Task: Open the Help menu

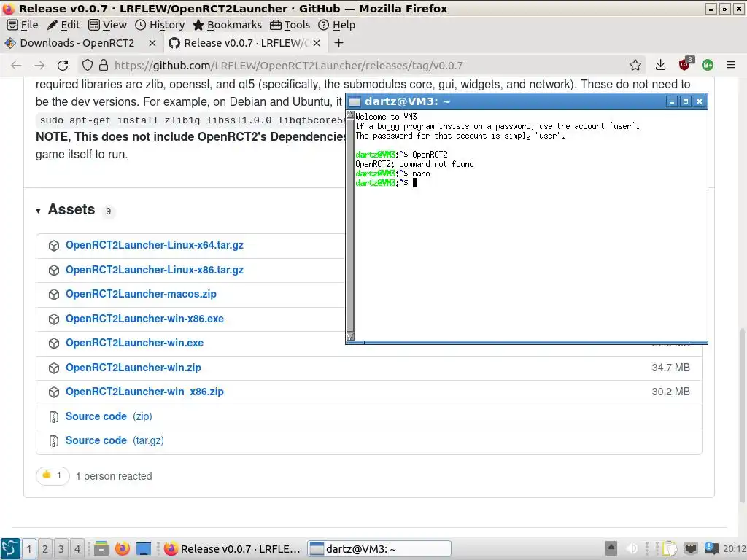Action: pyautogui.click(x=336, y=25)
